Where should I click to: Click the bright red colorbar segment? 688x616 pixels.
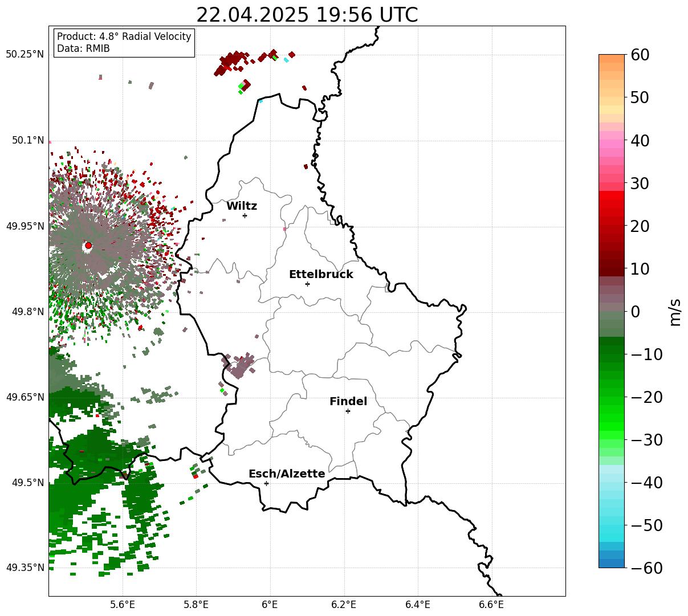click(612, 195)
